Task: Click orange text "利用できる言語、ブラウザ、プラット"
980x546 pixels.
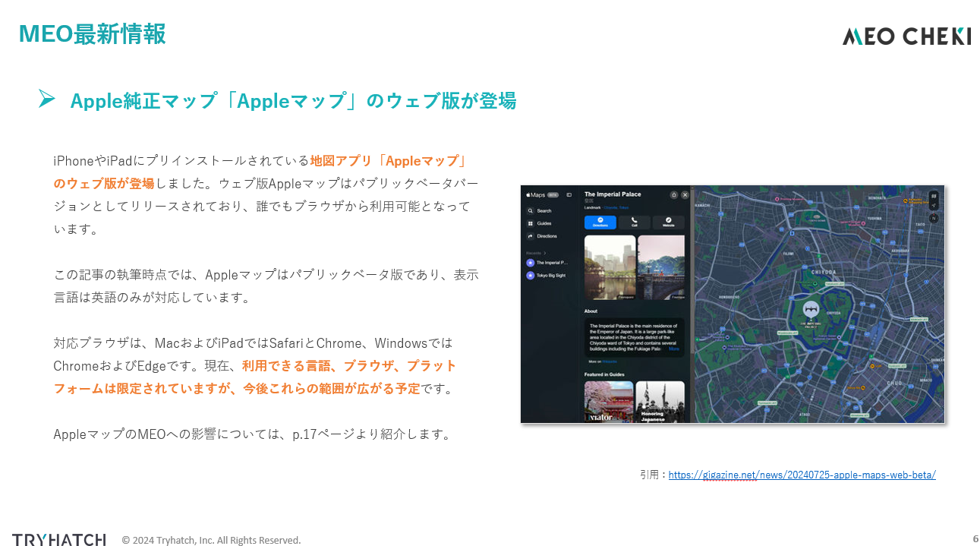Action: point(349,365)
